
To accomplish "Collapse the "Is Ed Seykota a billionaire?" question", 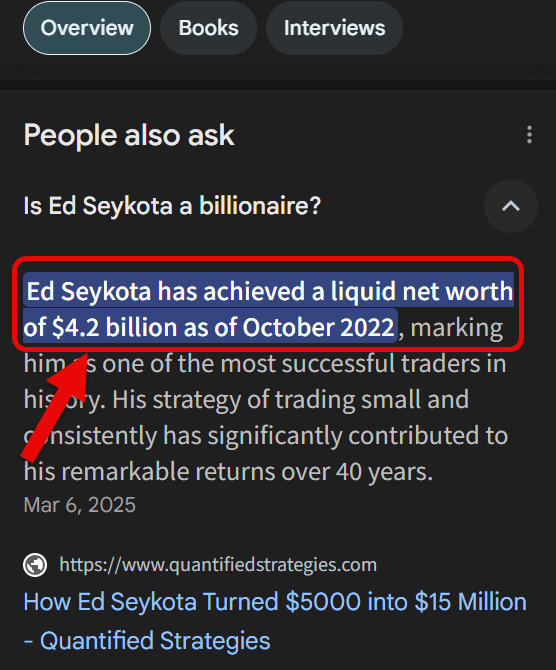I will [x=172, y=206].
